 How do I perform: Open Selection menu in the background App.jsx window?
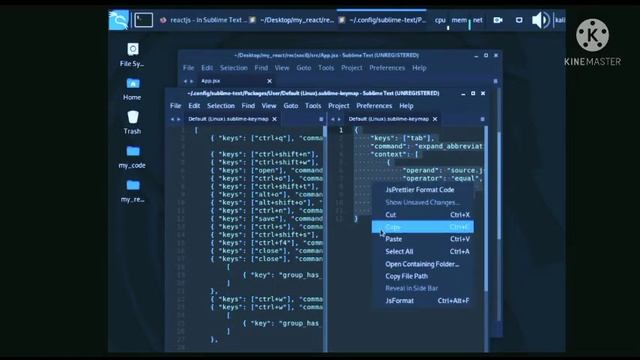(234, 68)
